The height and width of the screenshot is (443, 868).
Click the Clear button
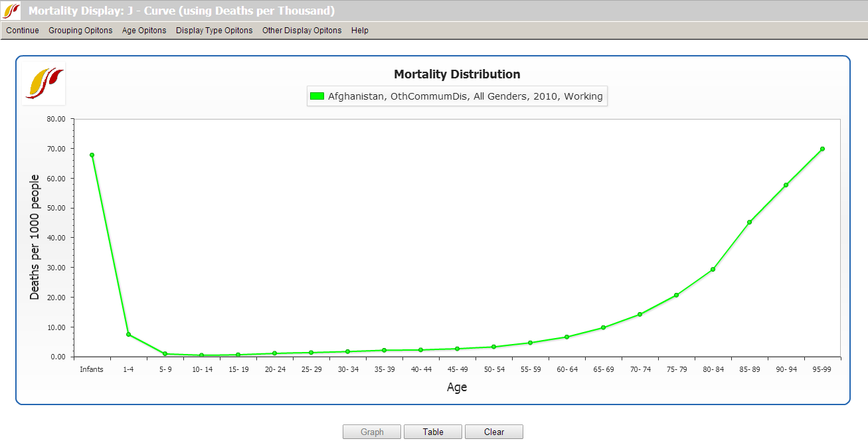coord(493,431)
